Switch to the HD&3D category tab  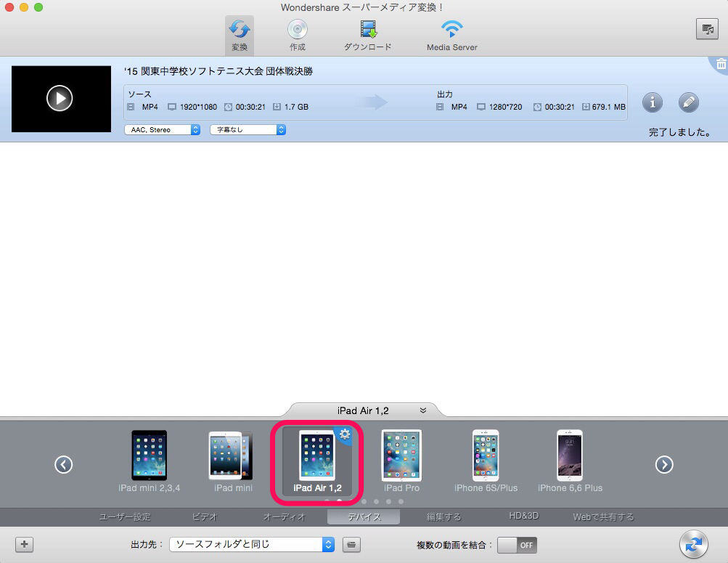(x=524, y=516)
